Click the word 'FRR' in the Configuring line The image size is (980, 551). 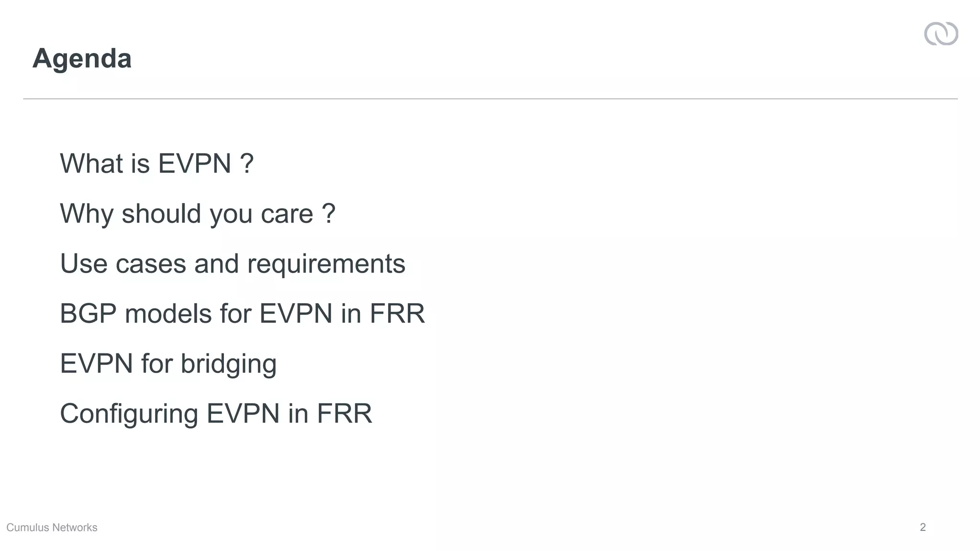(344, 413)
